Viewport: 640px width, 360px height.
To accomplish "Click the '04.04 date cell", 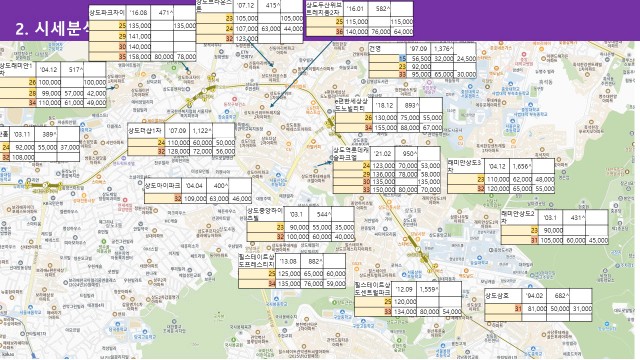I will pyautogui.click(x=194, y=186).
